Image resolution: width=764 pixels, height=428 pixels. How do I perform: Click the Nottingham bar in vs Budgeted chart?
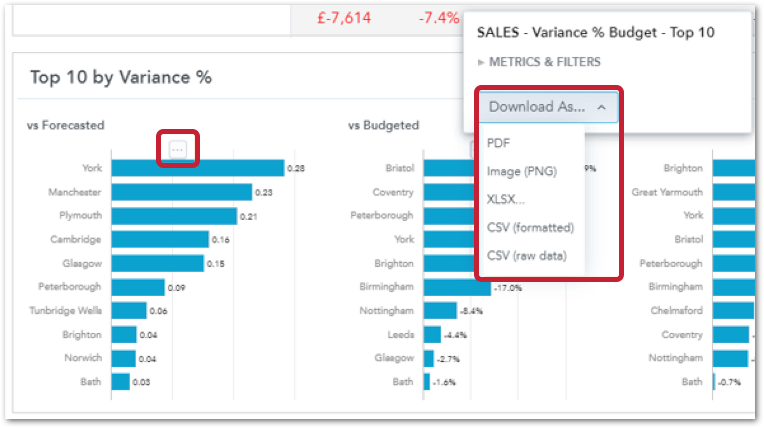[440, 311]
